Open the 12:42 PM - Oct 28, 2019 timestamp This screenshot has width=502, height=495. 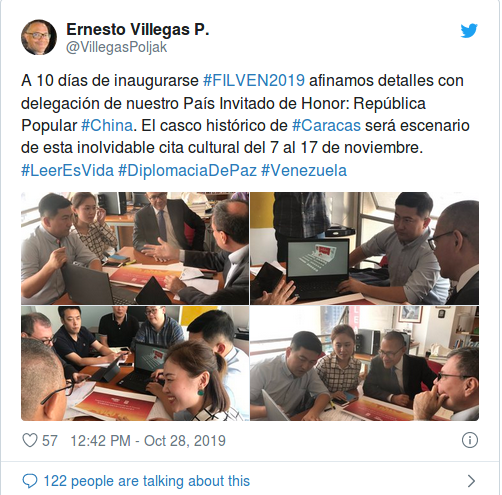[148, 441]
